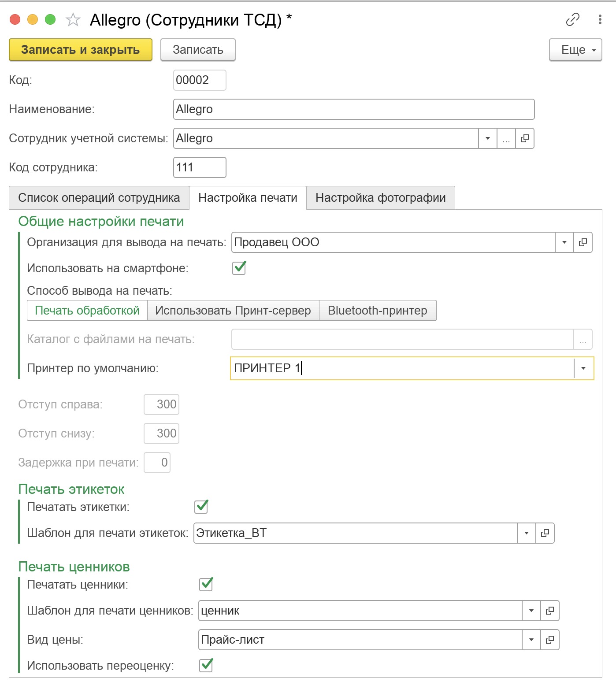Viewport: 616px width, 682px height.
Task: Select Печать обработкой output method
Action: (87, 311)
